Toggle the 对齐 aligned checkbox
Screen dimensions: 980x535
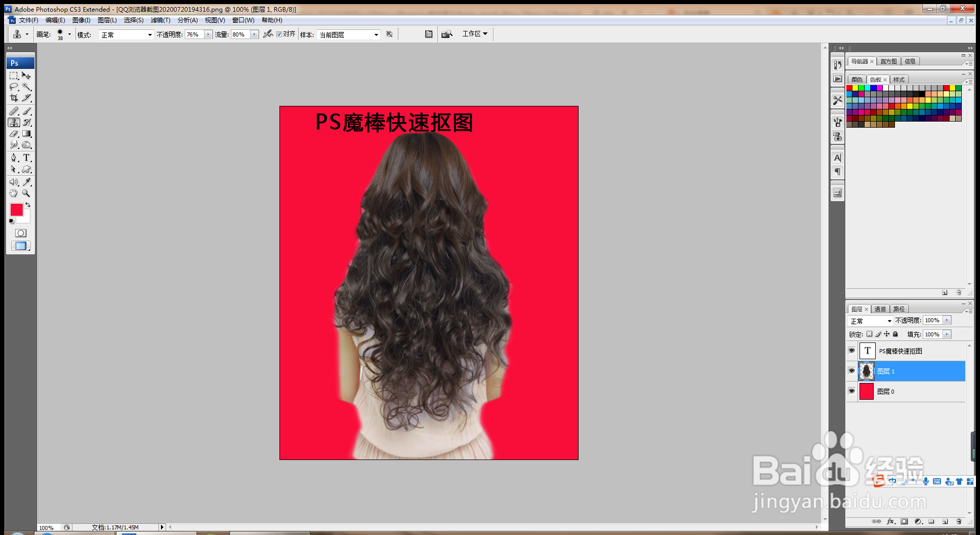[279, 34]
